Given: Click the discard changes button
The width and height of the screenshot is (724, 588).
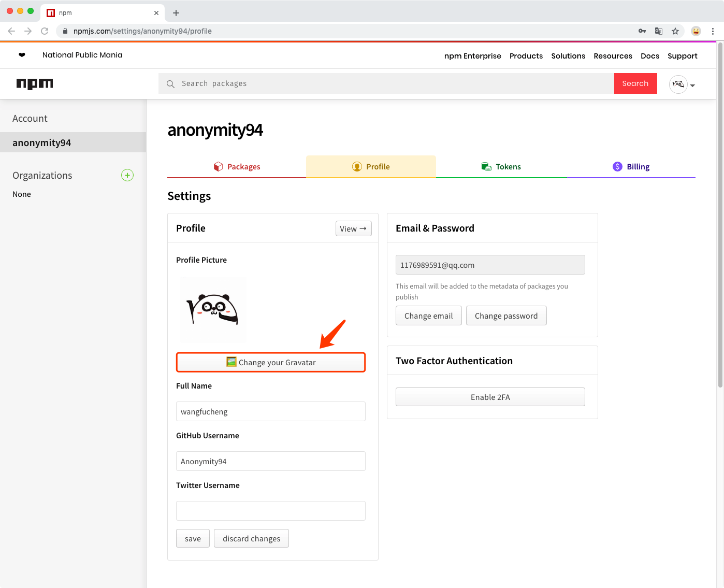Looking at the screenshot, I should (x=252, y=538).
